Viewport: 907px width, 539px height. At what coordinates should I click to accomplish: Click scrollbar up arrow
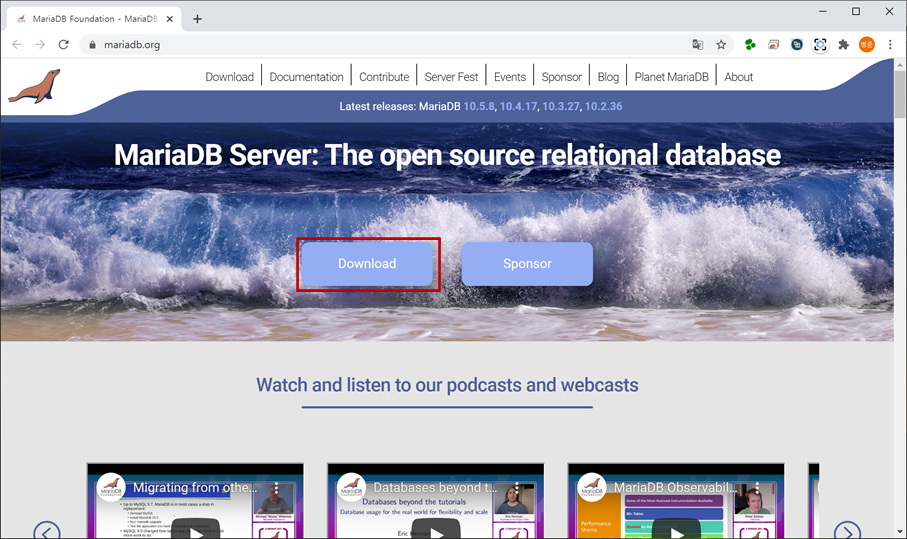pos(900,65)
